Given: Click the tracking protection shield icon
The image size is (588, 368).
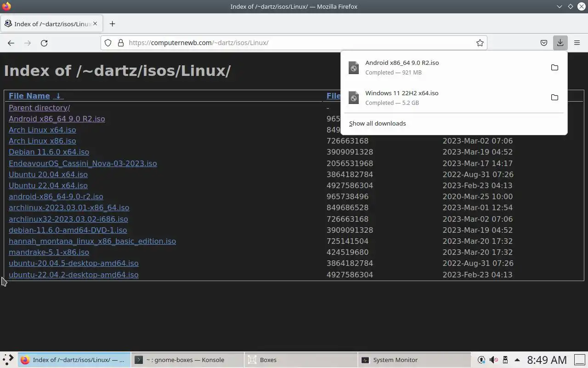Looking at the screenshot, I should click(x=108, y=43).
